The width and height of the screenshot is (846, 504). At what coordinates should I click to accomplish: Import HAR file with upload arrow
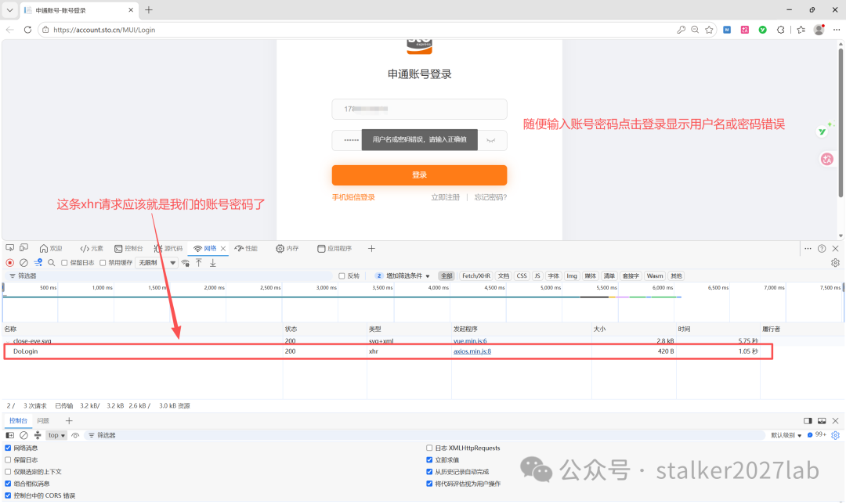coord(198,262)
